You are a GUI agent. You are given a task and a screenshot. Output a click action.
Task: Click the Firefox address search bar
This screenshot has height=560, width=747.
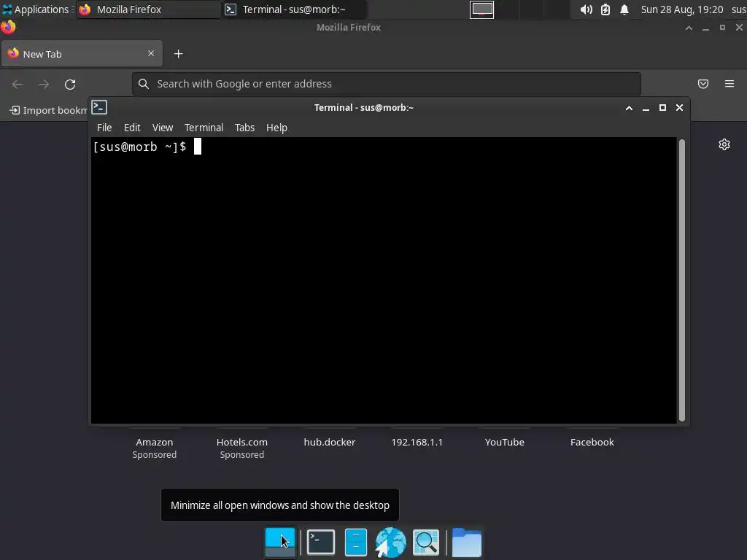click(387, 84)
